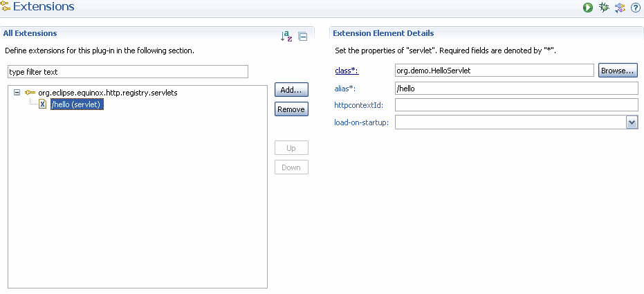Open the load-on-startup dropdown arrow
Screen dimensions: 644x294
point(632,122)
